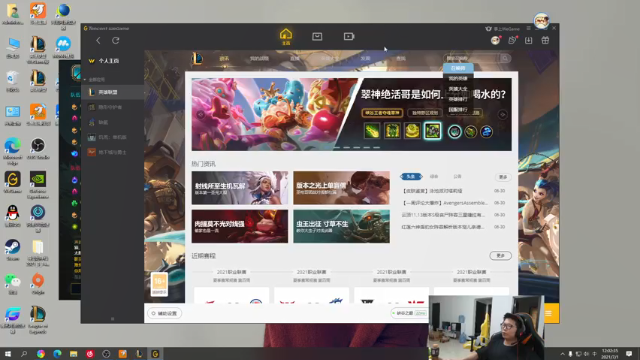This screenshot has width=640, height=360.
Task: Select the third news category tab
Action: (457, 176)
